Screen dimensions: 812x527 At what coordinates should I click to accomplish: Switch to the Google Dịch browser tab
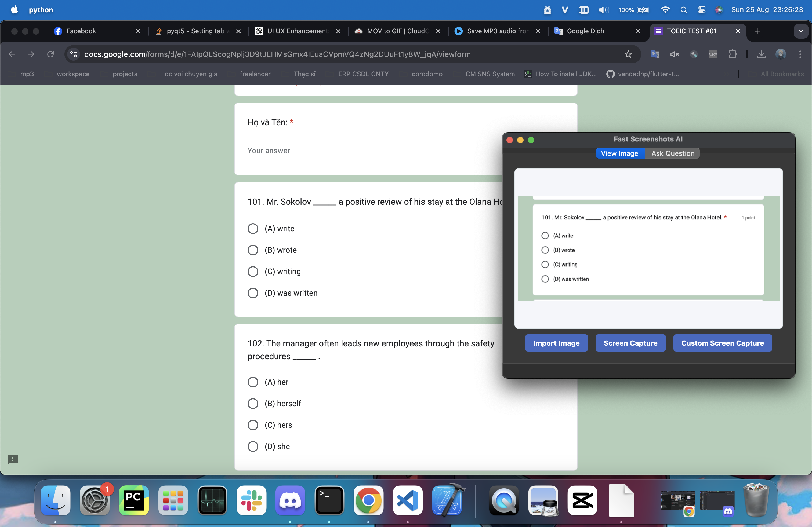pyautogui.click(x=585, y=31)
